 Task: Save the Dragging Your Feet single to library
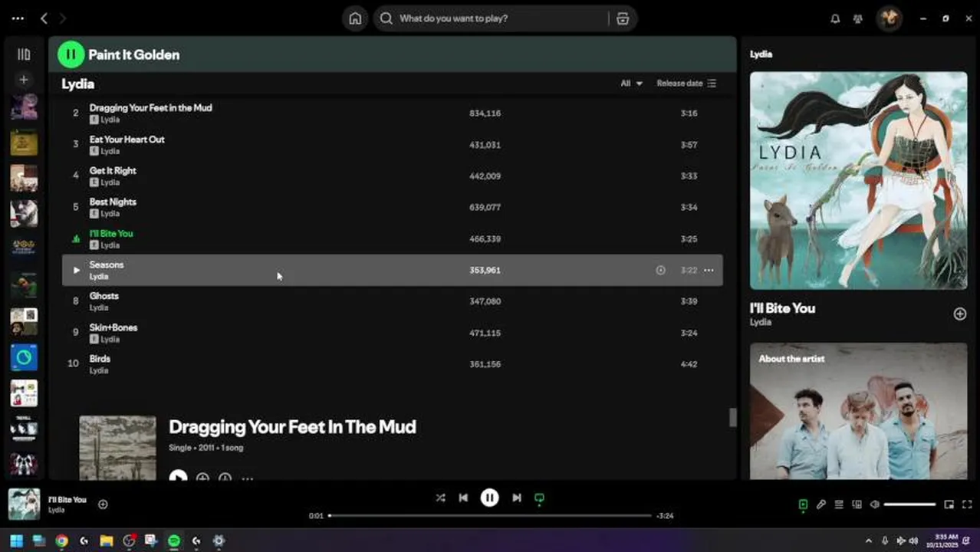(202, 478)
